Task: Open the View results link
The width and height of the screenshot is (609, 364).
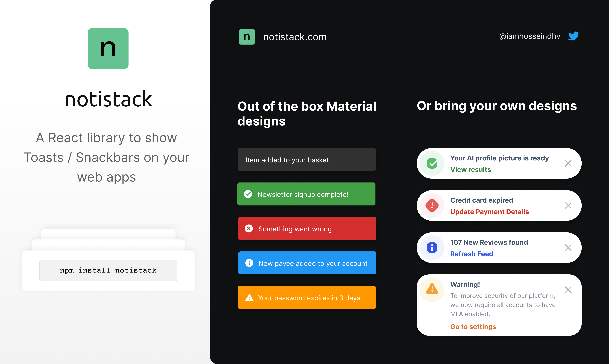Action: point(471,170)
